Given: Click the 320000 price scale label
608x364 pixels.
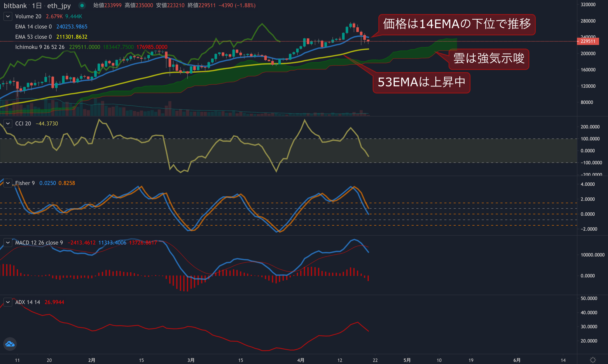Looking at the screenshot, I should click(x=588, y=4).
